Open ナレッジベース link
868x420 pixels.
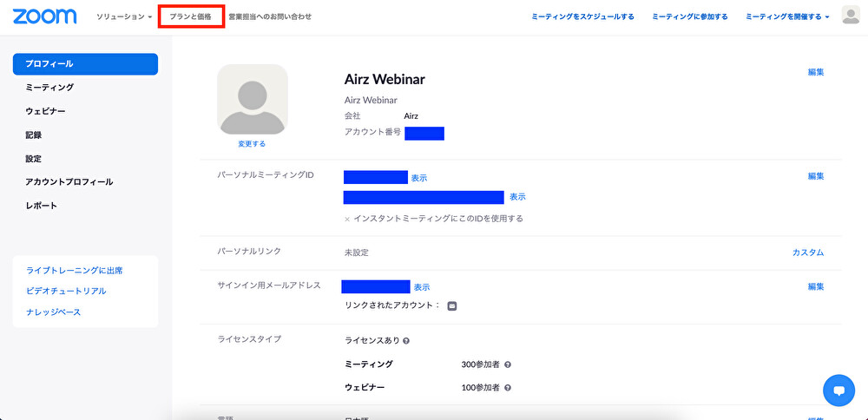[x=53, y=312]
